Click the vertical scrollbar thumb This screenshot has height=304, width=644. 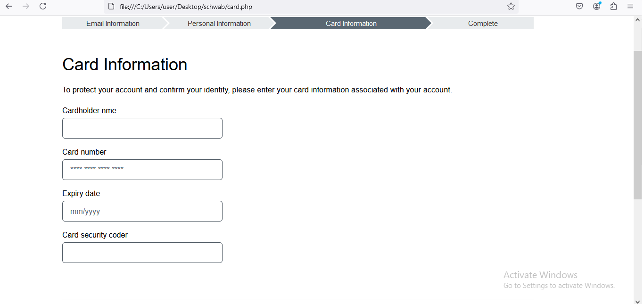(638, 125)
